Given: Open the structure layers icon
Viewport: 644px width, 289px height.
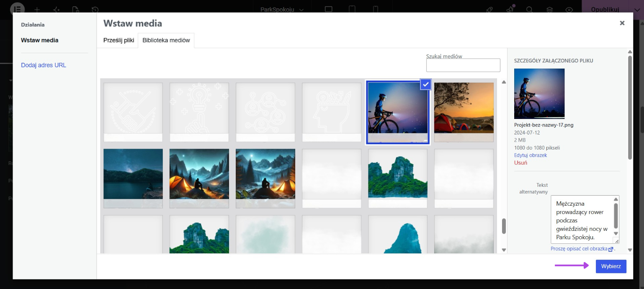Looking at the screenshot, I should pos(549,9).
